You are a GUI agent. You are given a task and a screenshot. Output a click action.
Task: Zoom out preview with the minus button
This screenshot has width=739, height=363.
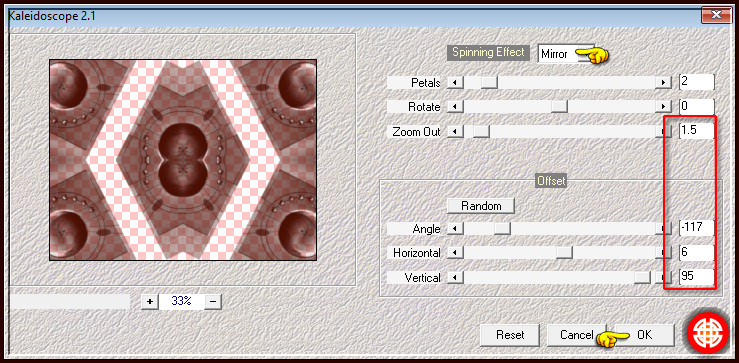point(213,302)
